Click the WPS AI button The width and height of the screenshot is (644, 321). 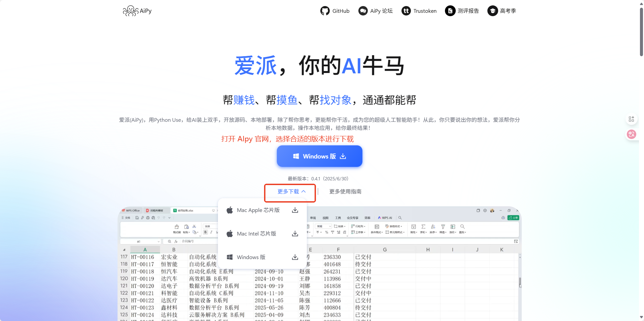tap(385, 218)
